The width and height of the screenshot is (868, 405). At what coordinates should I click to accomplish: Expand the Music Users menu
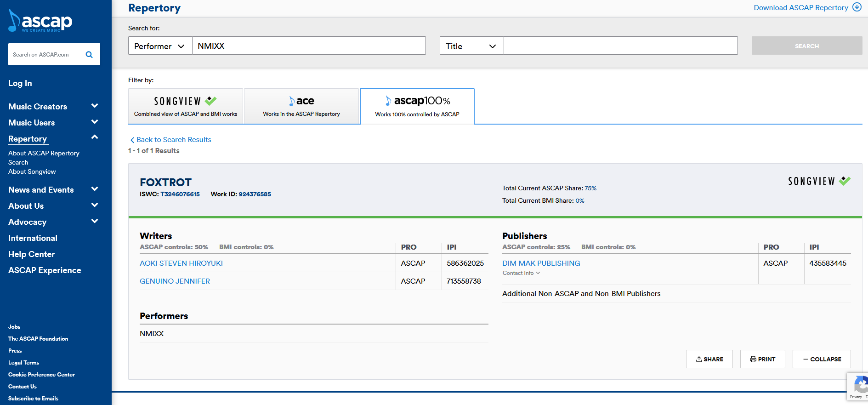point(95,122)
